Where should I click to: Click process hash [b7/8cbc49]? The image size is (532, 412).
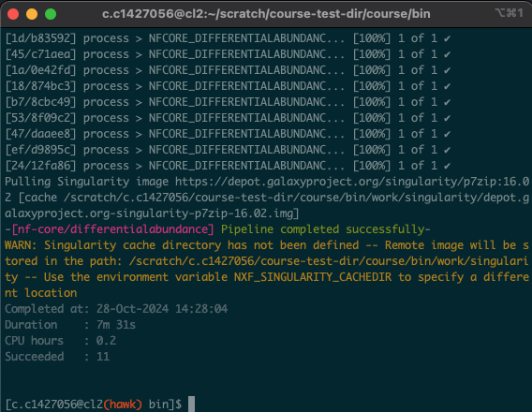coord(40,102)
